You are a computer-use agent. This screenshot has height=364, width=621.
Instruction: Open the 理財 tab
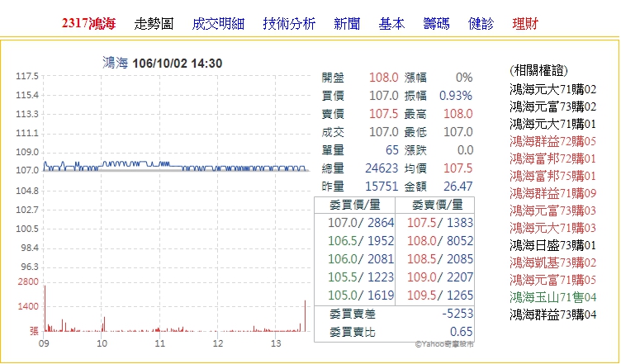point(525,24)
